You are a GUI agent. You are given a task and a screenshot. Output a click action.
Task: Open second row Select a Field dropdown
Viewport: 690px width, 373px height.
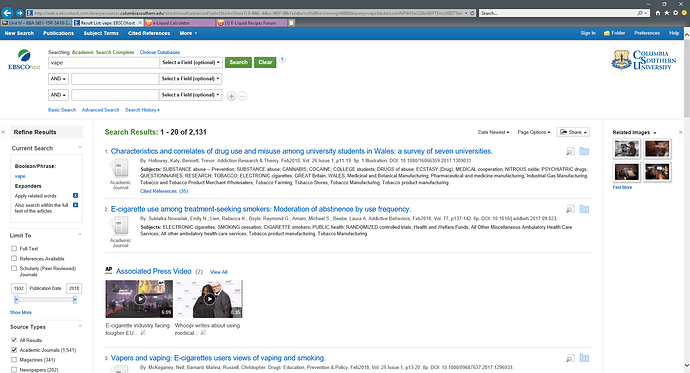191,79
